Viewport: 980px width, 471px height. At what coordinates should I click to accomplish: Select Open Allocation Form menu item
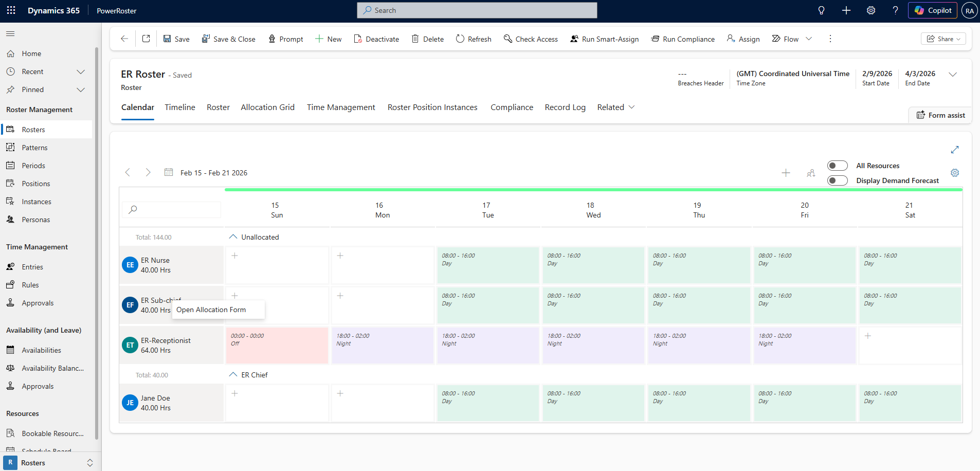219,310
